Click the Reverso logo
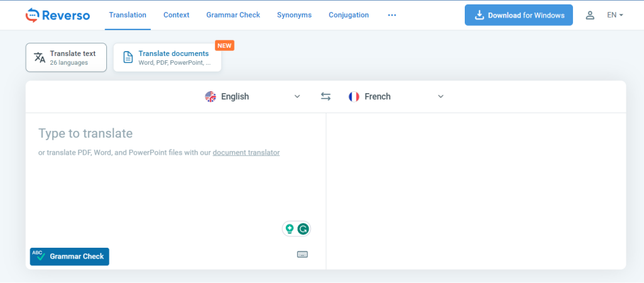 (57, 15)
